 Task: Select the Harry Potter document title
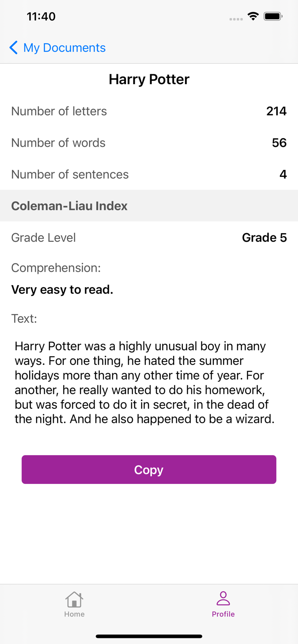[x=149, y=79]
